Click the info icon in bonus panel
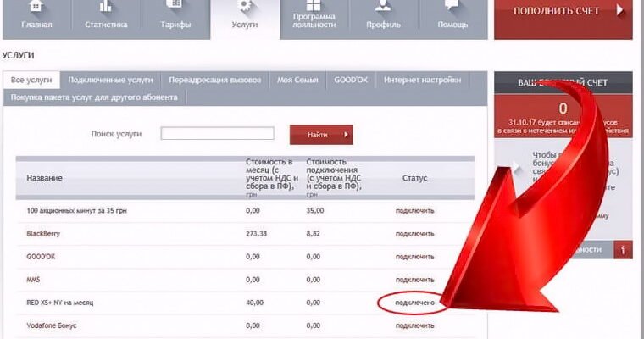Screen dimensions: 644x339 tap(623, 250)
